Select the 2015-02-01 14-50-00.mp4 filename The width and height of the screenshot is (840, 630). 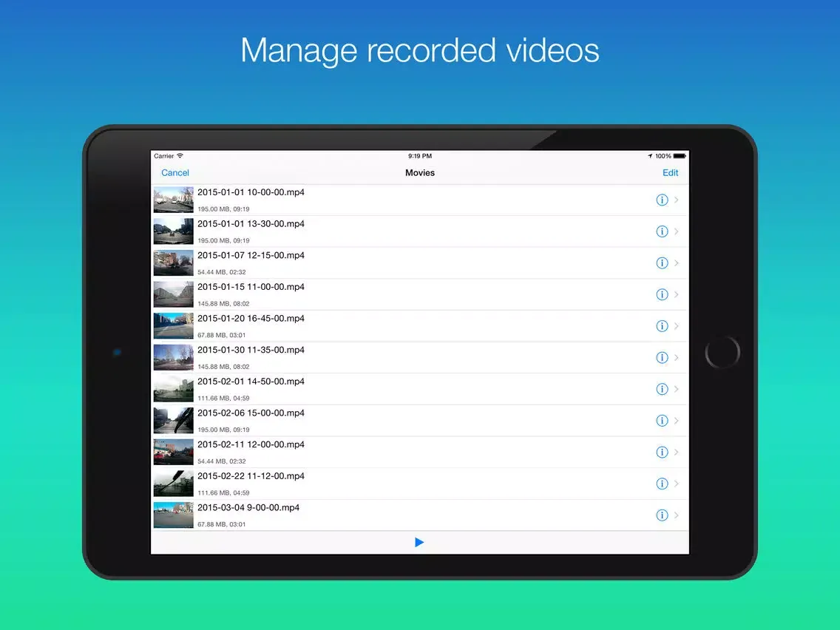251,382
